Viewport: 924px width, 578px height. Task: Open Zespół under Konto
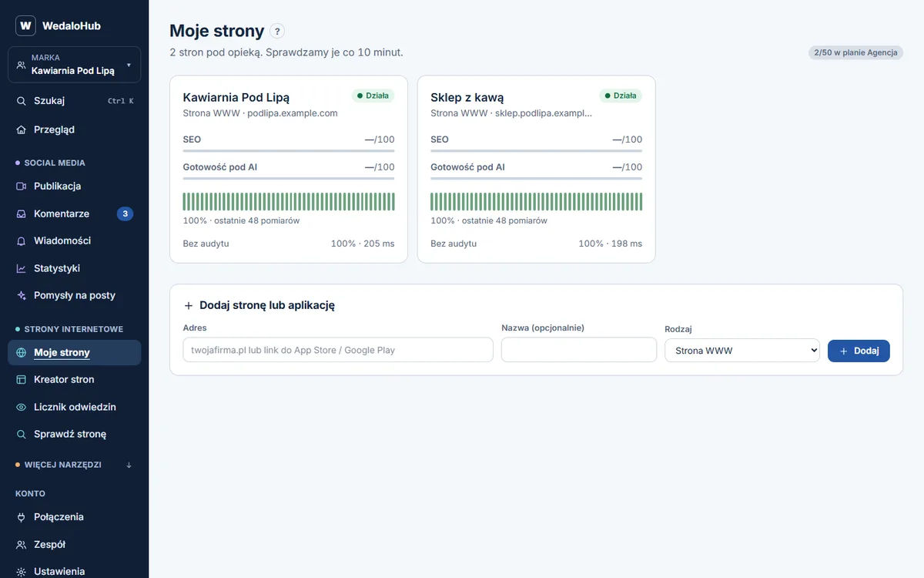74,545
